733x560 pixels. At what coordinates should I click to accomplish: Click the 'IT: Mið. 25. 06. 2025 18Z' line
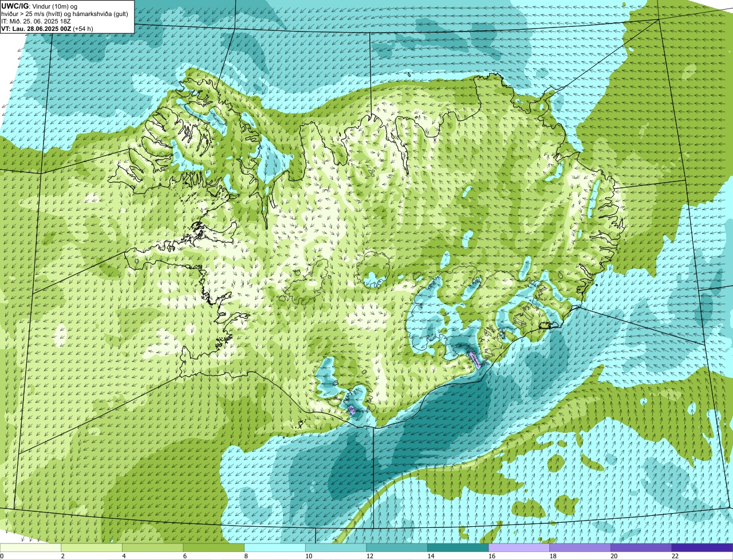pos(36,21)
